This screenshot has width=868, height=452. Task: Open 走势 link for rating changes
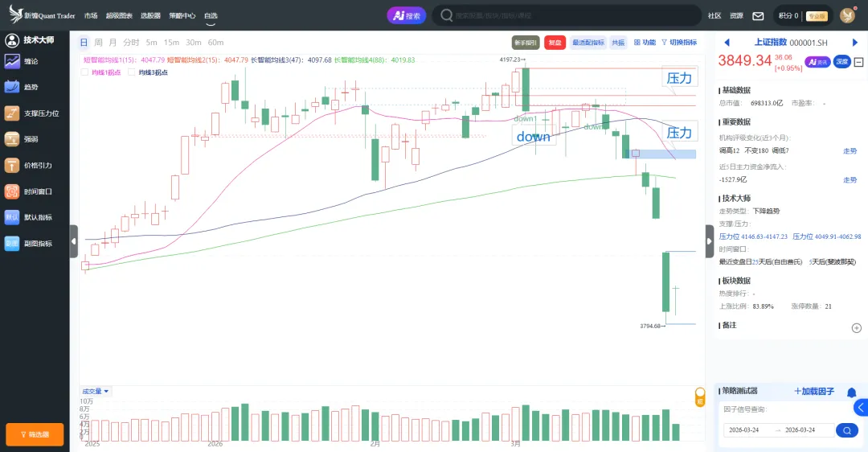pos(850,150)
